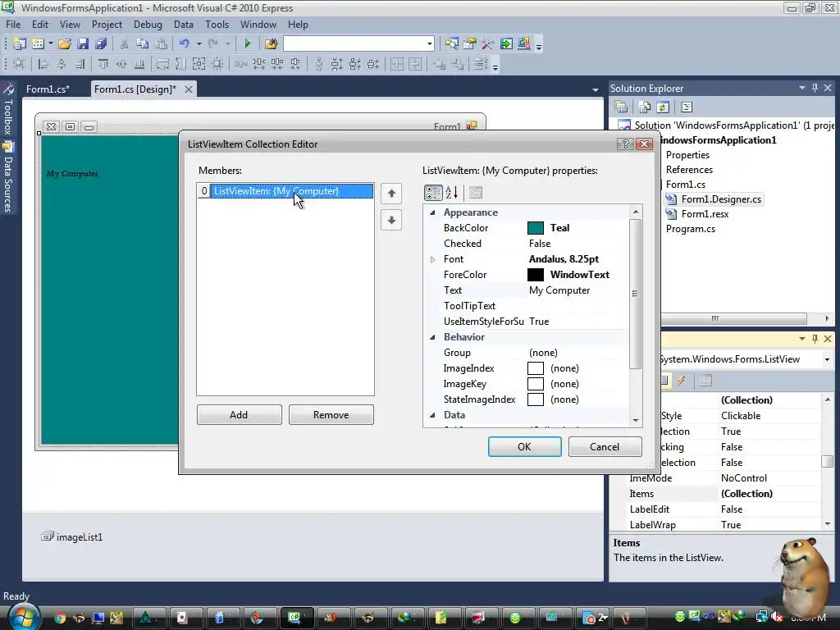Click the dialog help question mark button
This screenshot has height=630, width=840.
pyautogui.click(x=625, y=144)
